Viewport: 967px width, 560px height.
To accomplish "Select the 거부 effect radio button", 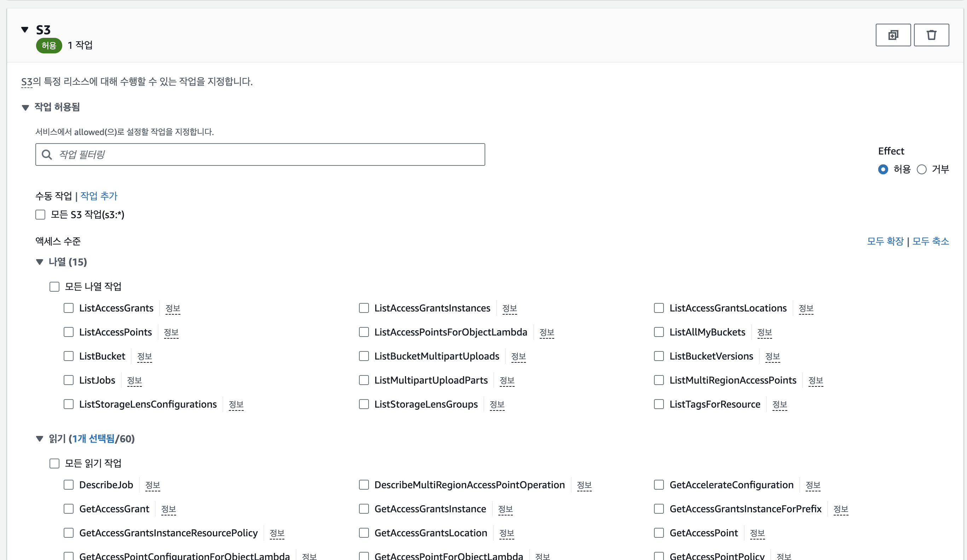I will 922,169.
